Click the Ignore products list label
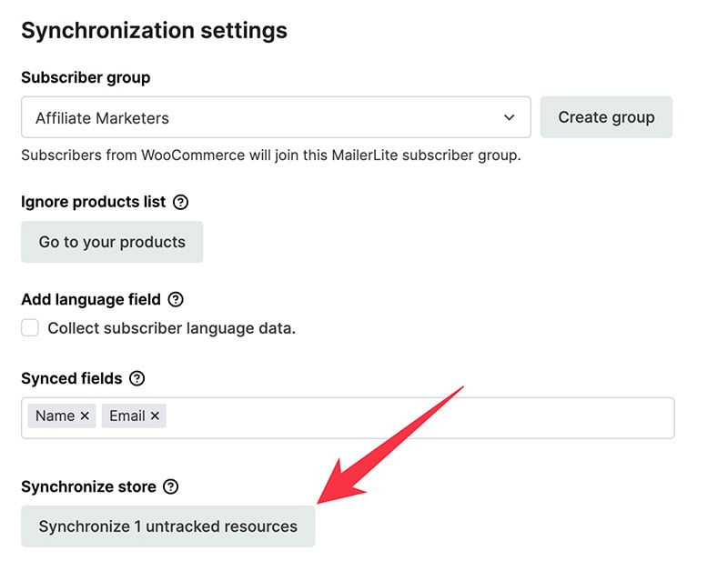This screenshot has width=728, height=581. pyautogui.click(x=94, y=203)
